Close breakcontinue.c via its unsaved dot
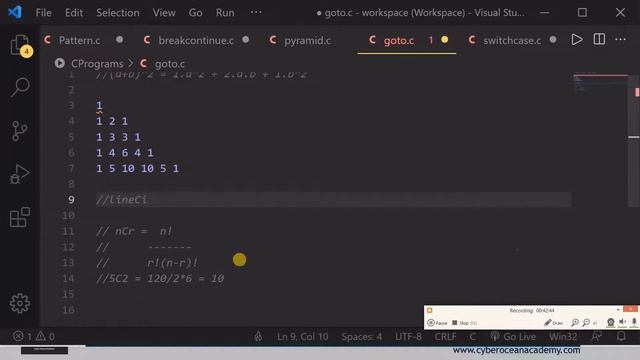This screenshot has width=640, height=360. [x=245, y=40]
